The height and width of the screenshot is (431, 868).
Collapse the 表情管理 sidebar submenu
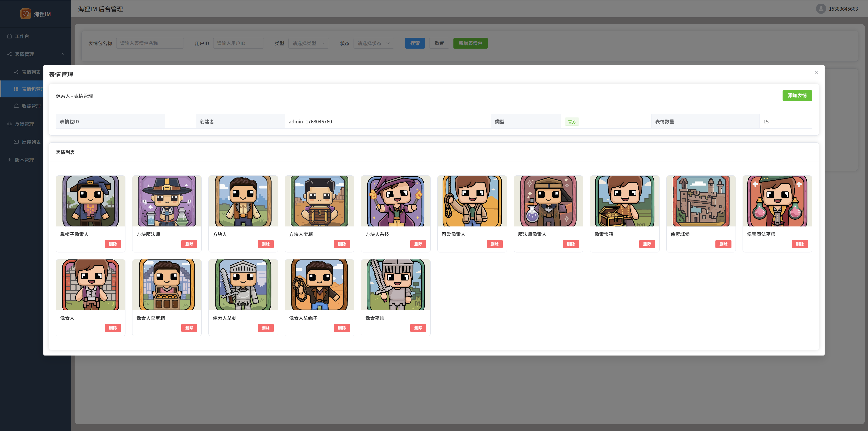click(x=62, y=54)
